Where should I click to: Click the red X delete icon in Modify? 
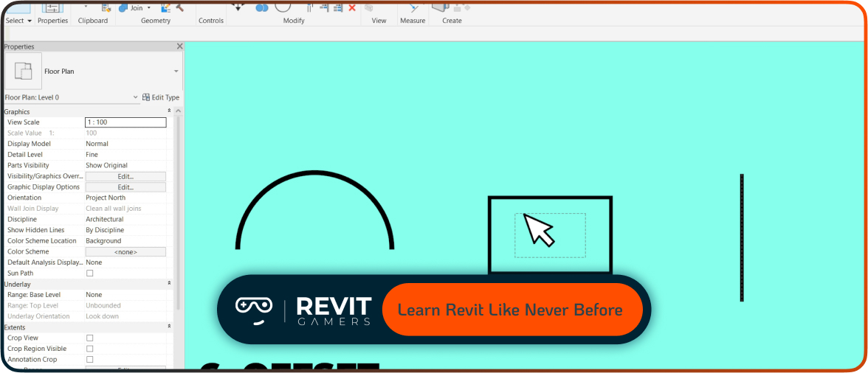(351, 7)
